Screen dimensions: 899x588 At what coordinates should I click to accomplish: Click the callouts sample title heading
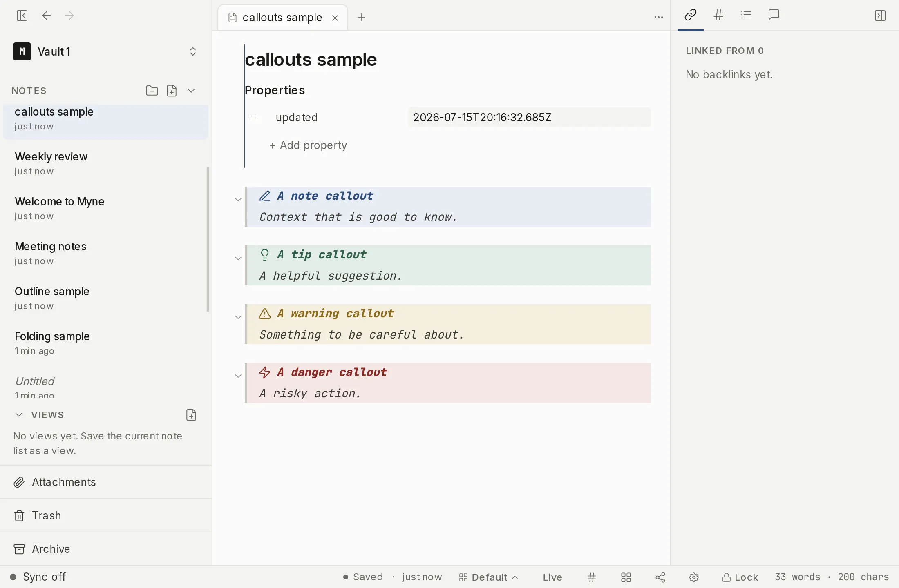311,60
